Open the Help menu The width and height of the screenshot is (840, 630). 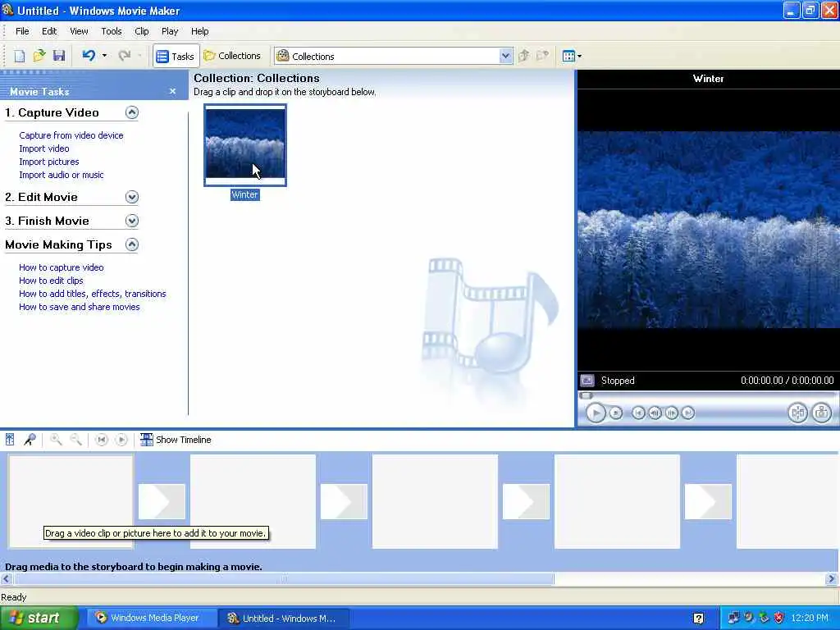[200, 31]
